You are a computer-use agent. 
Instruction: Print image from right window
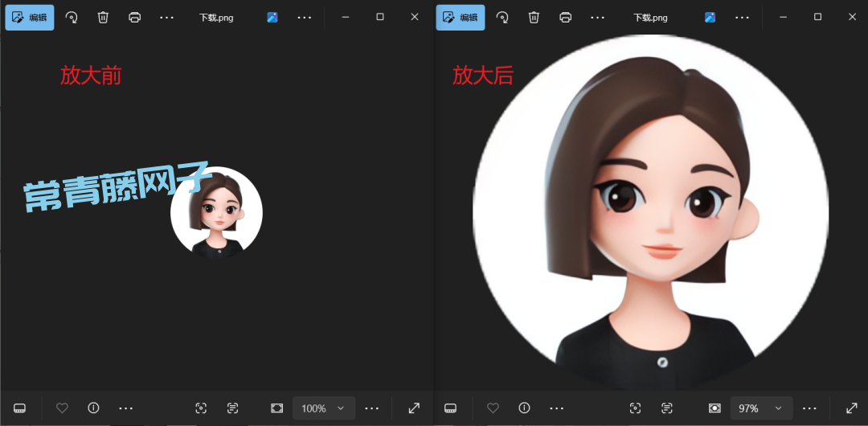point(565,17)
